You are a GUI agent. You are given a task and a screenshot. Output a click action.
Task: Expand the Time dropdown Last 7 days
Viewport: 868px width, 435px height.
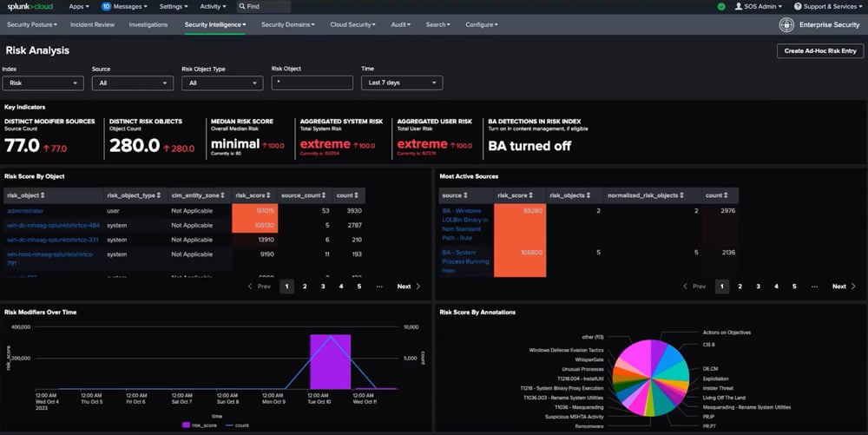(x=402, y=83)
